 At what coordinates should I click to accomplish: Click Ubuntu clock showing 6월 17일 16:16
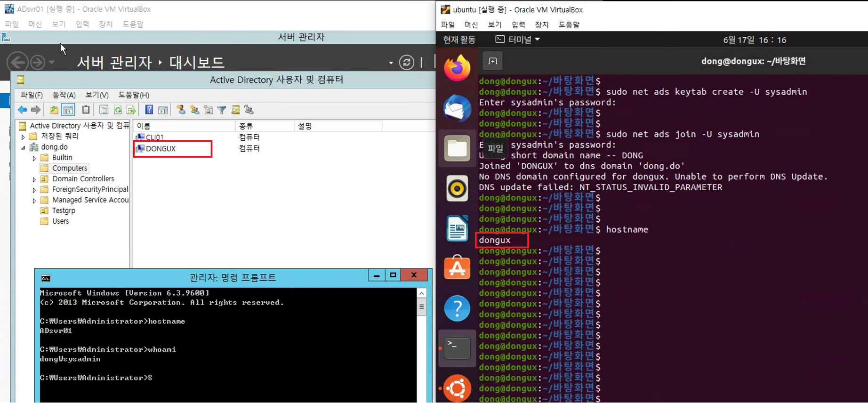(755, 40)
